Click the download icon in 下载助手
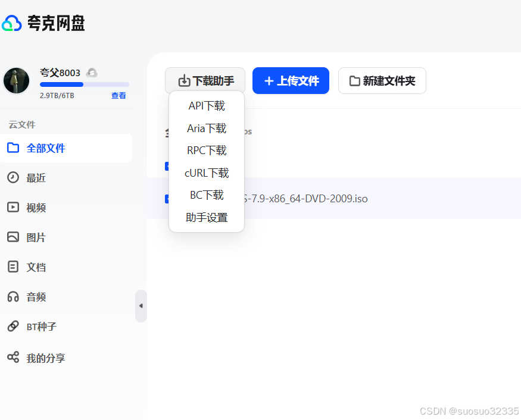This screenshot has height=420, width=521. coord(184,81)
